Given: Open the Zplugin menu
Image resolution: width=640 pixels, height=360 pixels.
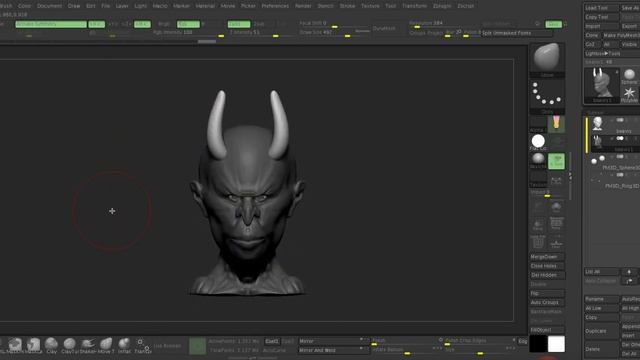Looking at the screenshot, I should pos(442,6).
